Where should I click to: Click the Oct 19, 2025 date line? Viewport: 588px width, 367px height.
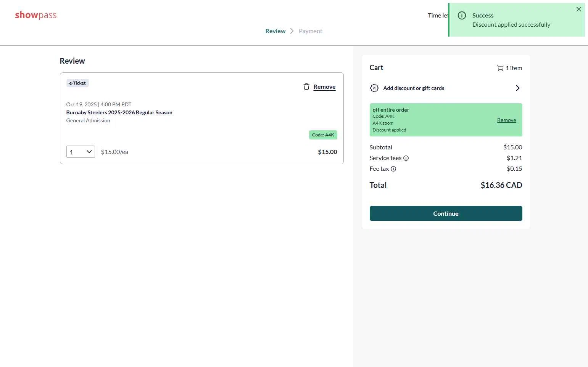[x=99, y=104]
